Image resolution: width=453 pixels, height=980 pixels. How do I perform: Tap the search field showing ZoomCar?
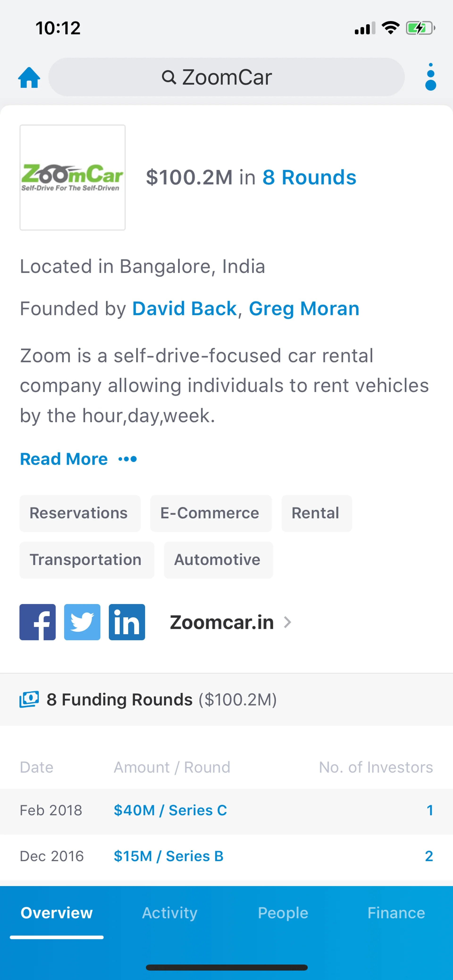click(x=226, y=77)
